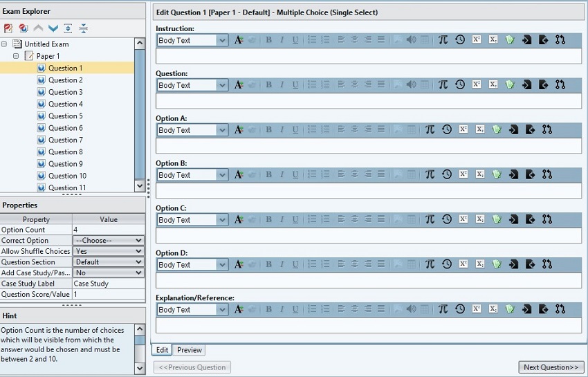Open the Correct Option dropdown
Viewport: 588px width, 377px height.
[109, 241]
